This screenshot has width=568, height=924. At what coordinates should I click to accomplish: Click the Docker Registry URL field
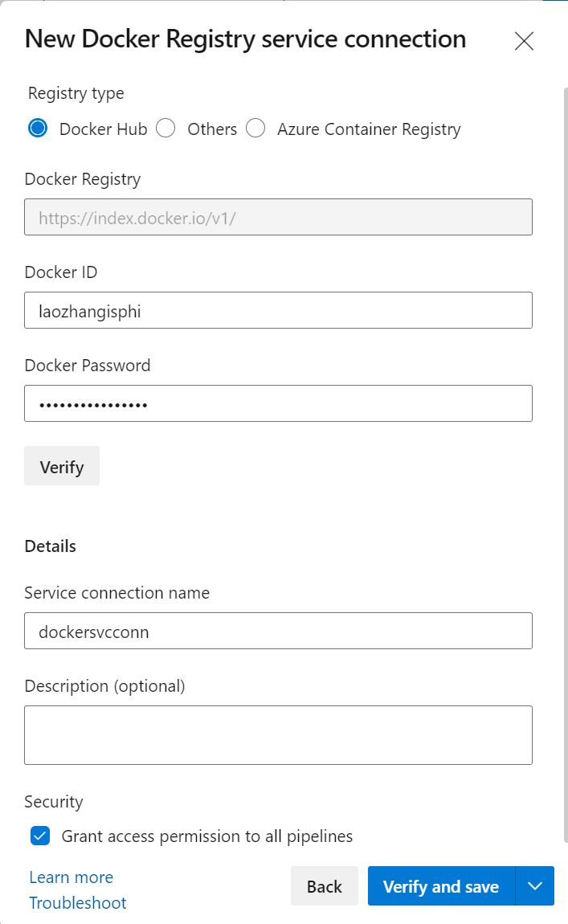pyautogui.click(x=278, y=218)
